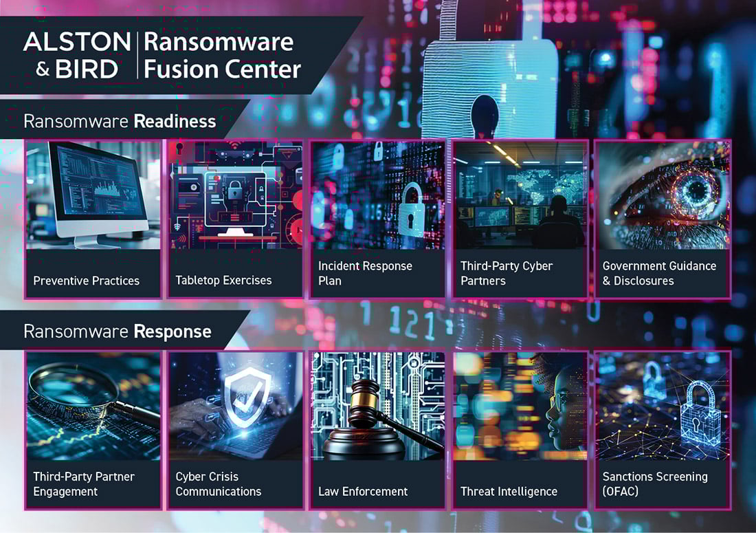756x533 pixels.
Task: Click the computer monitor image for Preventive Practices
Action: click(93, 195)
